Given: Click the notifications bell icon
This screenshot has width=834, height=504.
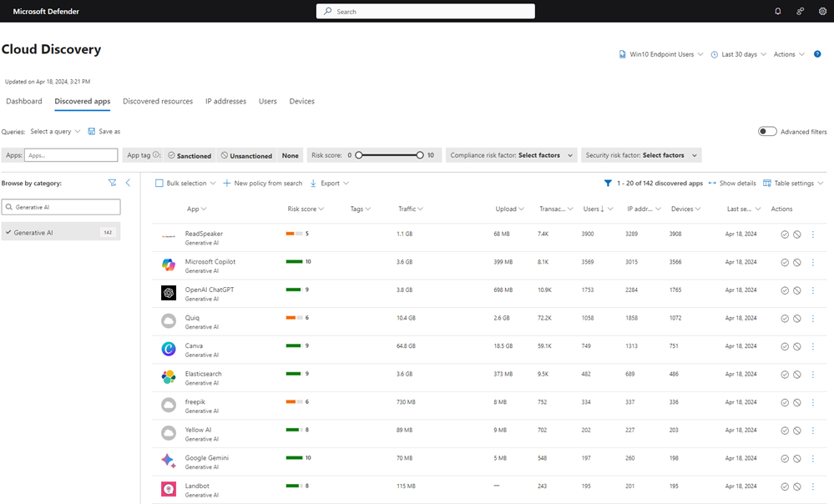Looking at the screenshot, I should (778, 12).
